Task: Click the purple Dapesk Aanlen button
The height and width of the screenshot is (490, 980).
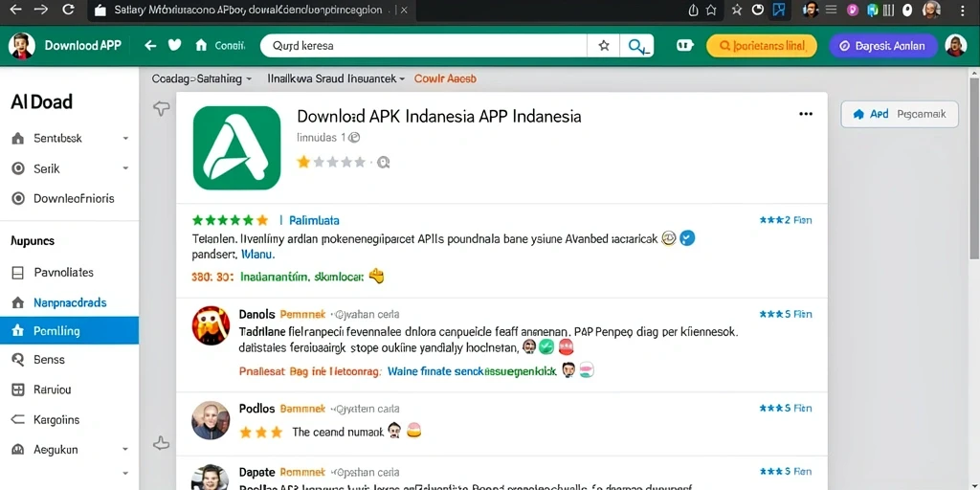Action: click(883, 46)
